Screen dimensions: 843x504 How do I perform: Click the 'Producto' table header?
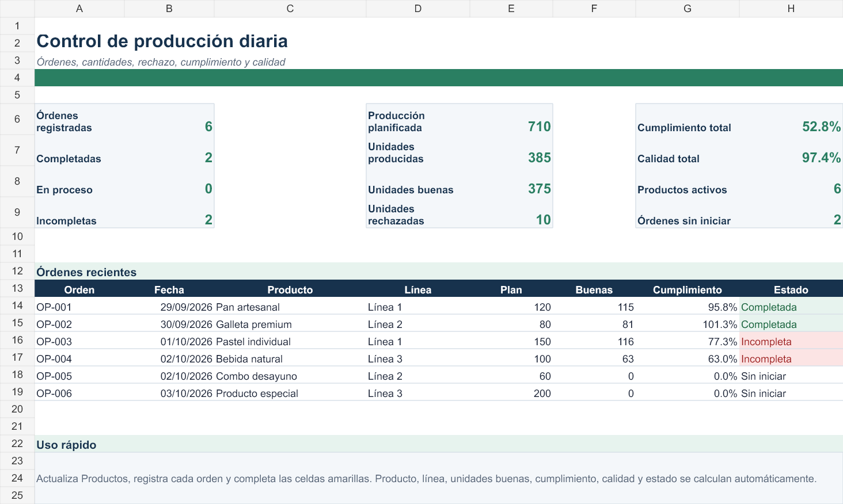coord(290,288)
